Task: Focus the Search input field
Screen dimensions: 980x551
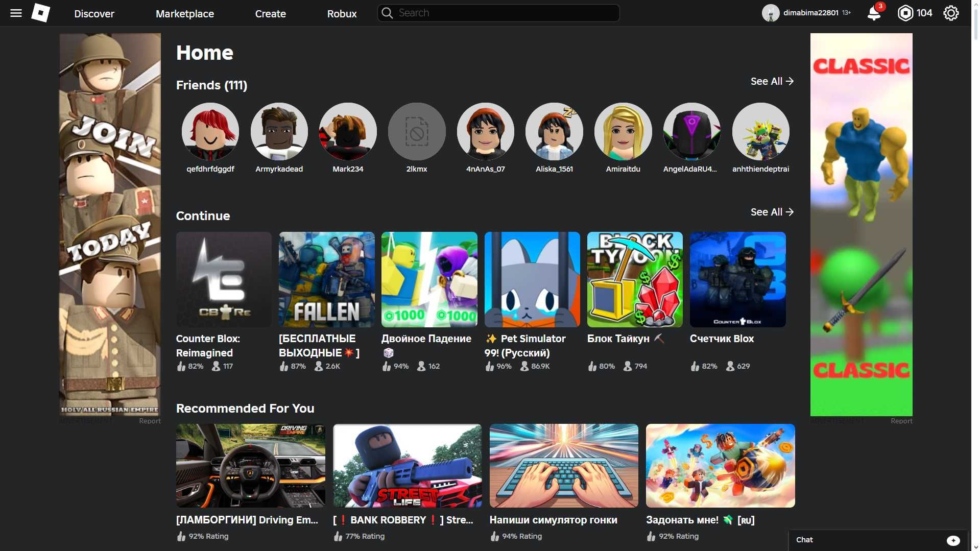Action: coord(498,13)
